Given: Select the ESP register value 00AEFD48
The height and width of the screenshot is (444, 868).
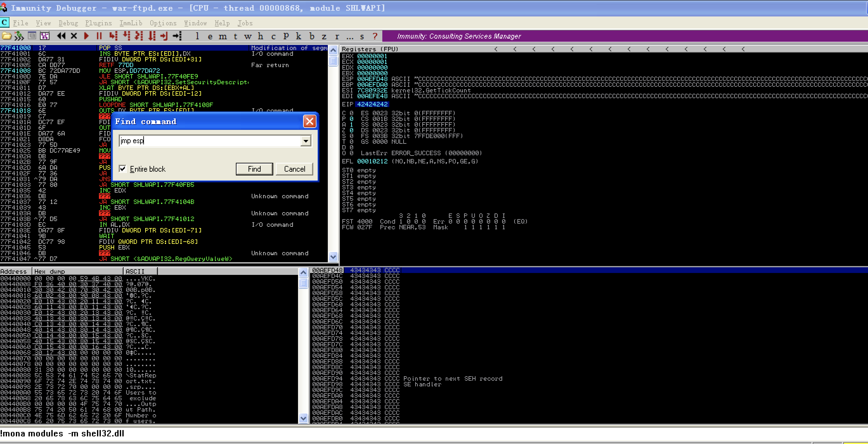Looking at the screenshot, I should 372,79.
